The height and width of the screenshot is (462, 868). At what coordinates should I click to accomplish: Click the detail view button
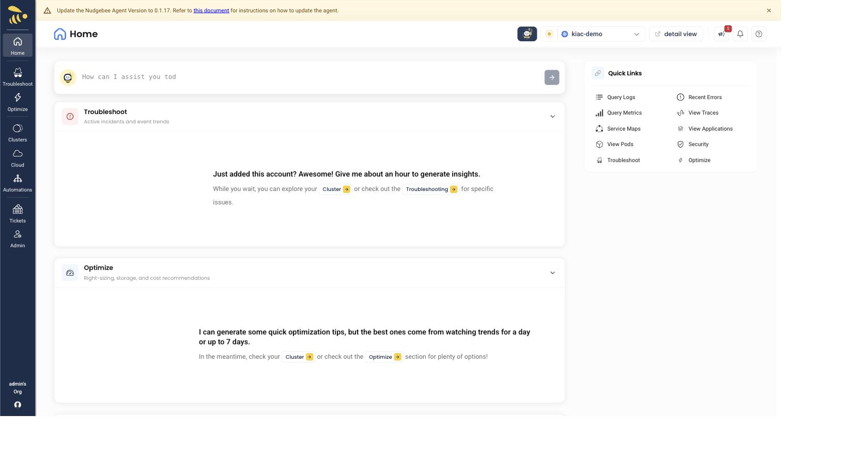(676, 34)
